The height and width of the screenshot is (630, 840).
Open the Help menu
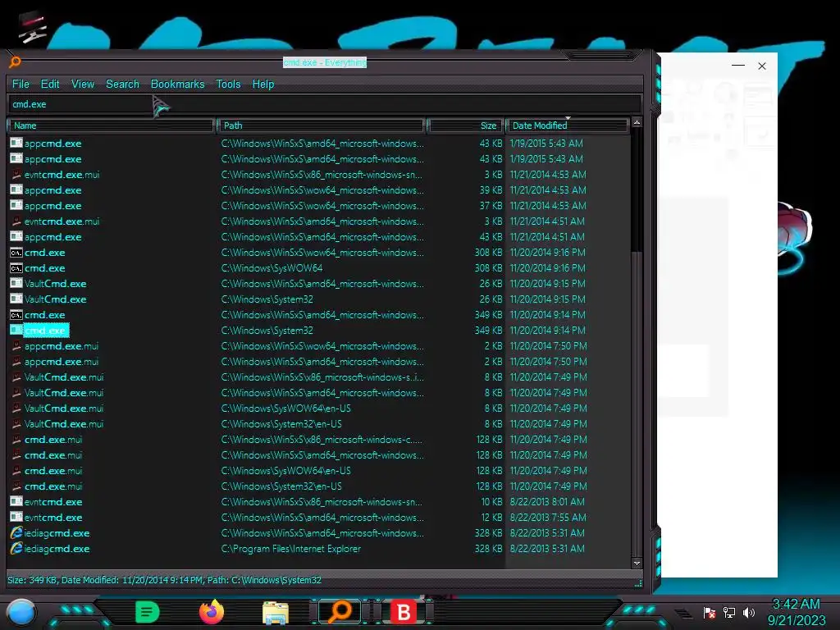(x=263, y=84)
